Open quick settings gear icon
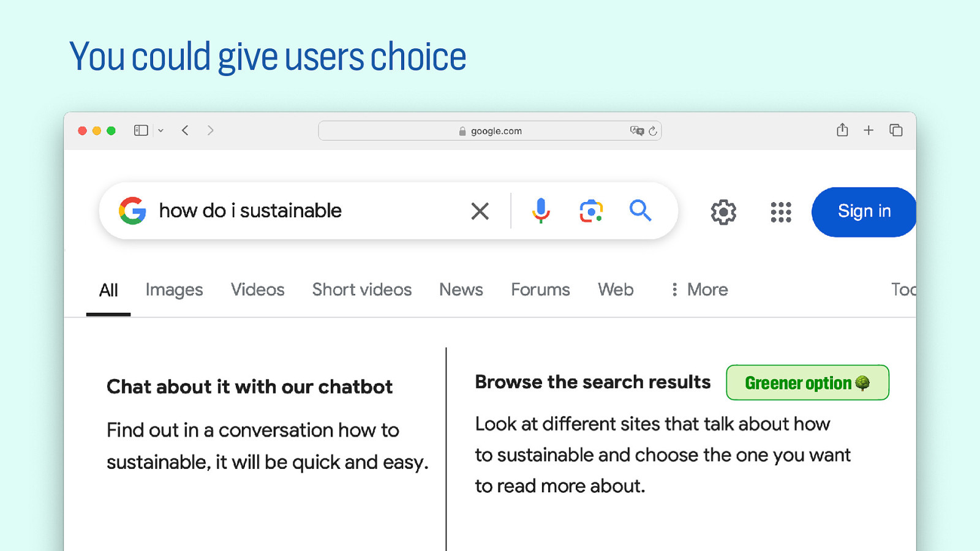Image resolution: width=980 pixels, height=551 pixels. tap(723, 212)
